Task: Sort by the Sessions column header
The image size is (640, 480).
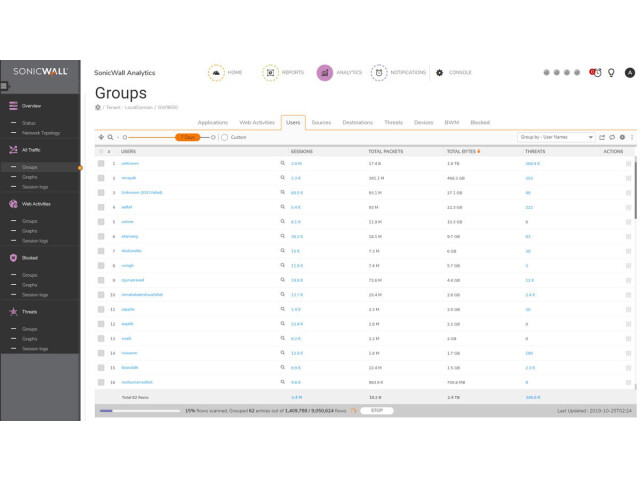Action: (x=302, y=151)
